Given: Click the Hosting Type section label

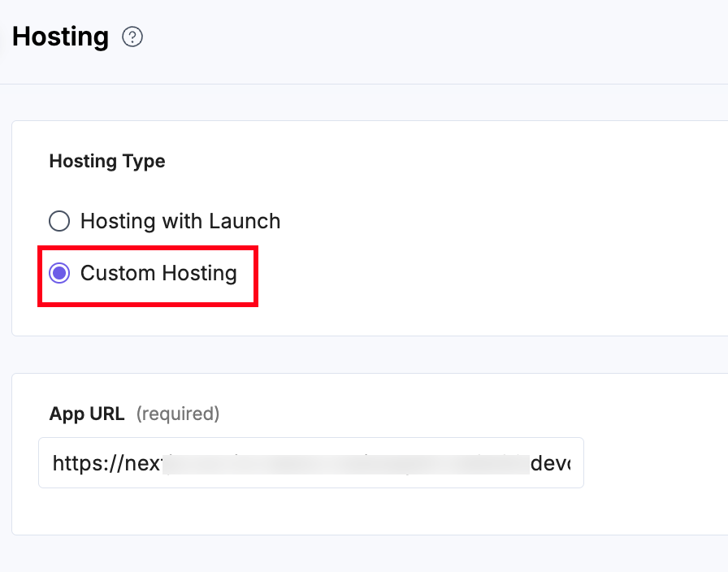Looking at the screenshot, I should tap(106, 161).
